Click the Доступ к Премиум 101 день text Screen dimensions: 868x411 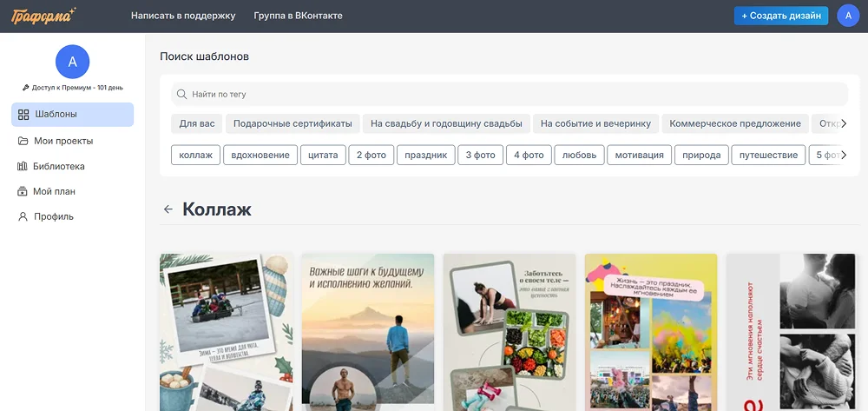(77, 88)
